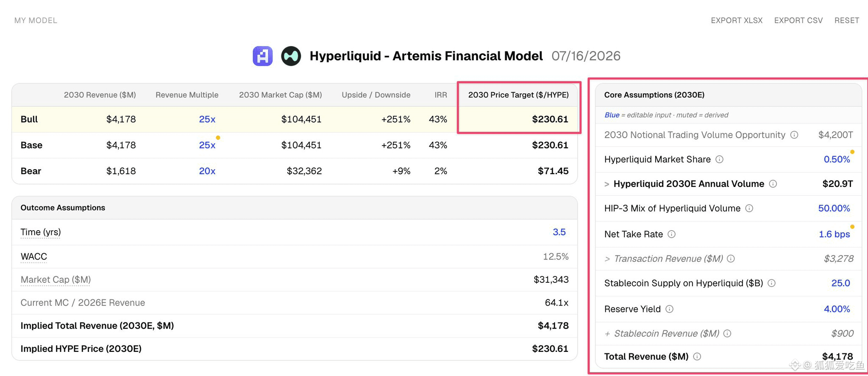Screen dimensions: 868x376
Task: Click the 2030 Revenue ($M) column header
Action: point(100,95)
